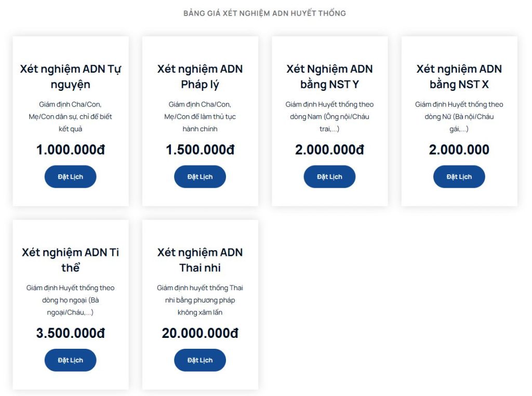Image resolution: width=532 pixels, height=396 pixels.
Task: Select the 2.000.000đ price under NST Y
Action: click(x=329, y=149)
